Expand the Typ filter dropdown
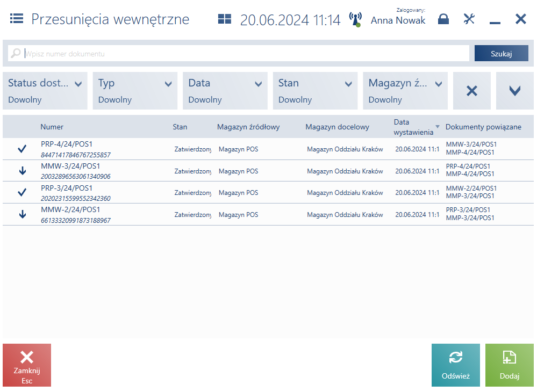Viewport: 537px width, 392px height. (x=135, y=91)
